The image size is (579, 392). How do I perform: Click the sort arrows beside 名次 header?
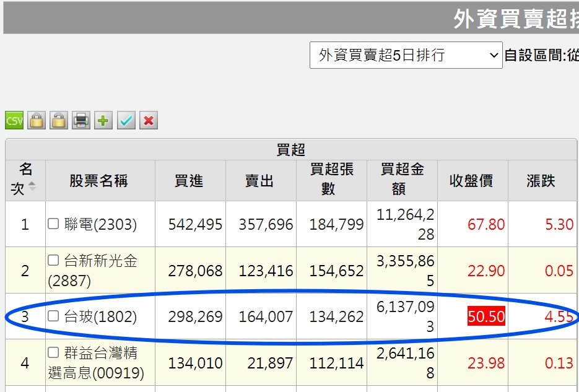point(32,186)
